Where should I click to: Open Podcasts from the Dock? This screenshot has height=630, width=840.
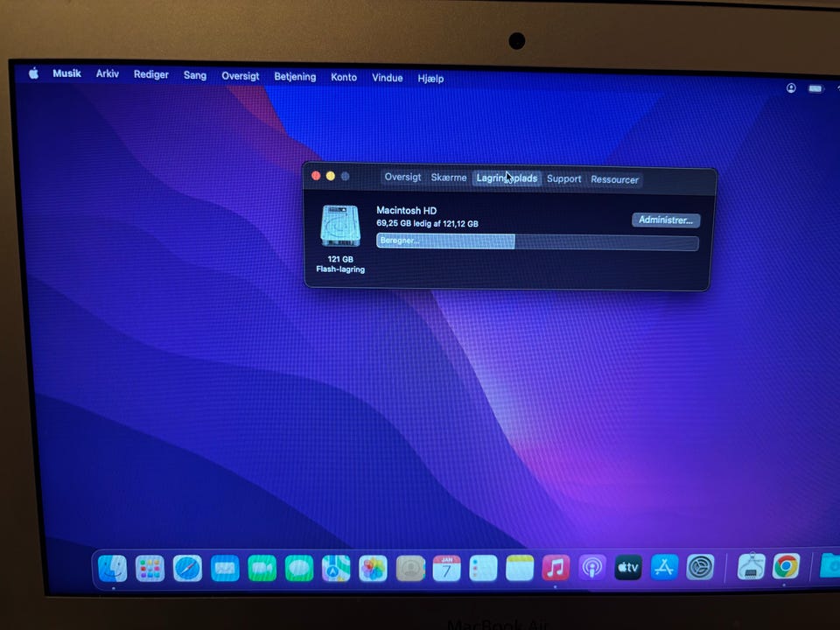click(x=592, y=568)
